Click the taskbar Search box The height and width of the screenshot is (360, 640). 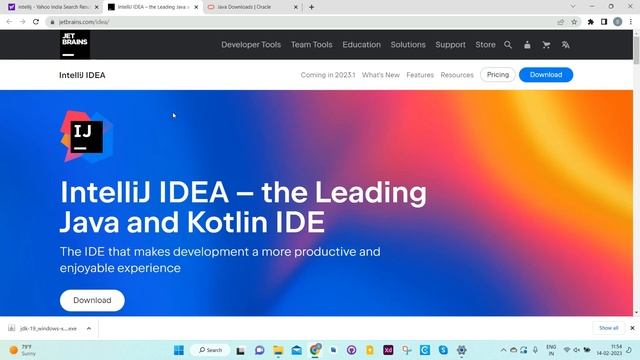210,350
